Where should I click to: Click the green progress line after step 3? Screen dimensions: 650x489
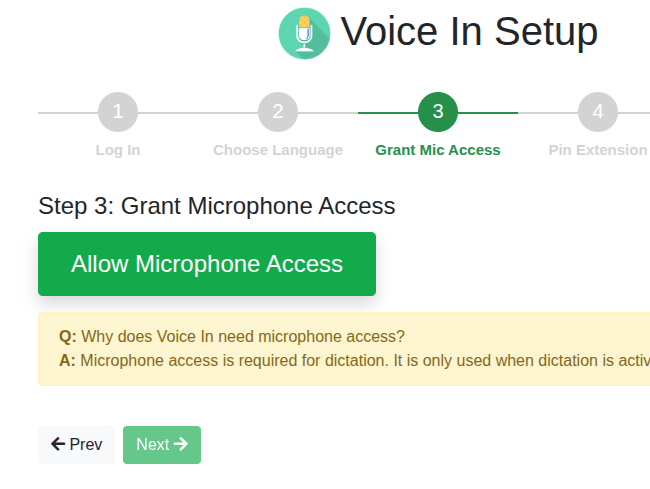(488, 113)
